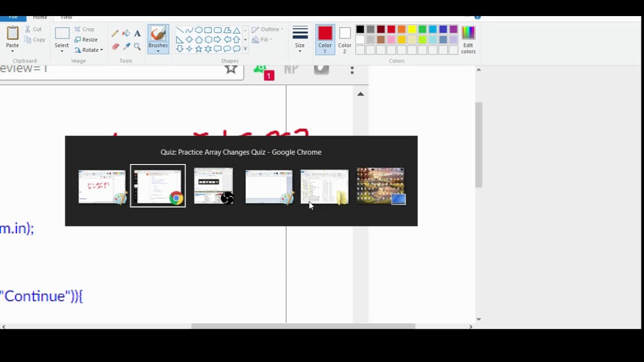
Task: Switch to the Home ribbon tab
Action: pos(40,18)
